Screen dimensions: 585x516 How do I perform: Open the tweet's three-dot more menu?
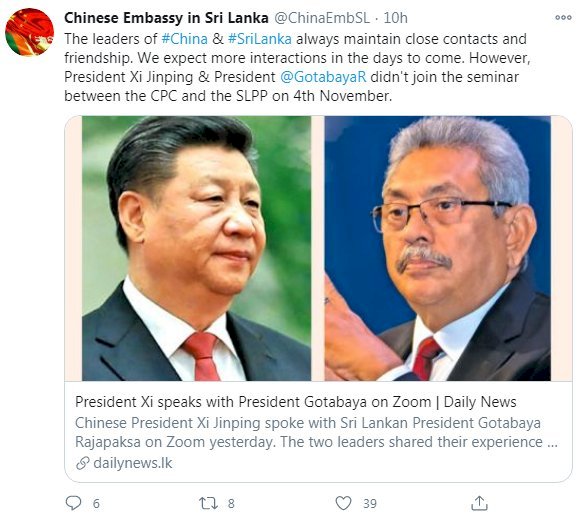coord(563,18)
